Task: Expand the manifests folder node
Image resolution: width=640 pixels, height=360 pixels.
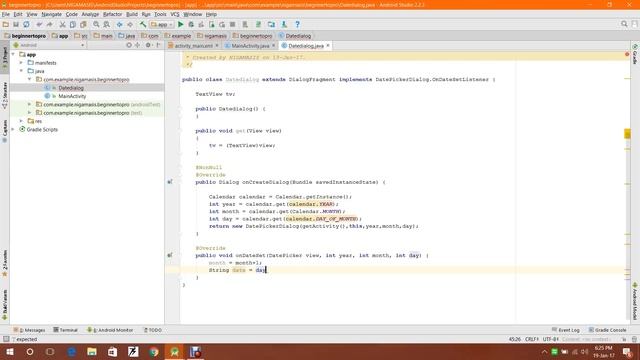Action: [x=21, y=62]
